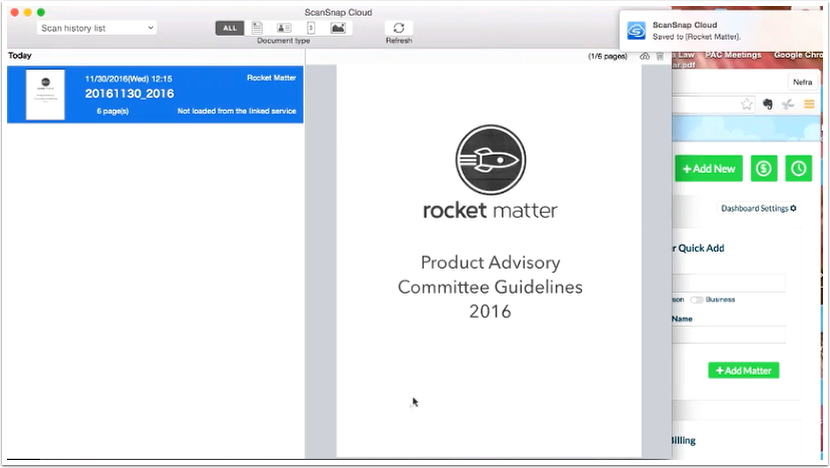The width and height of the screenshot is (830, 468).
Task: Click the macOS yellow minimize button
Action: pos(28,12)
